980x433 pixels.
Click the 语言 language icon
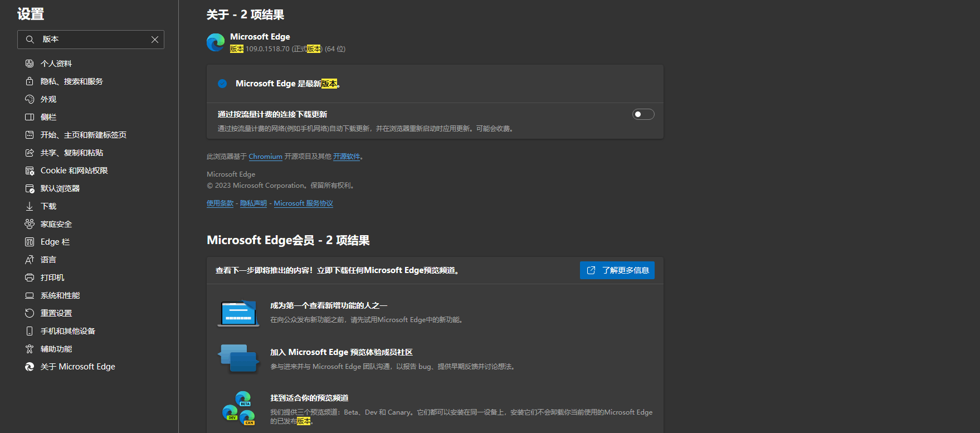click(x=30, y=260)
